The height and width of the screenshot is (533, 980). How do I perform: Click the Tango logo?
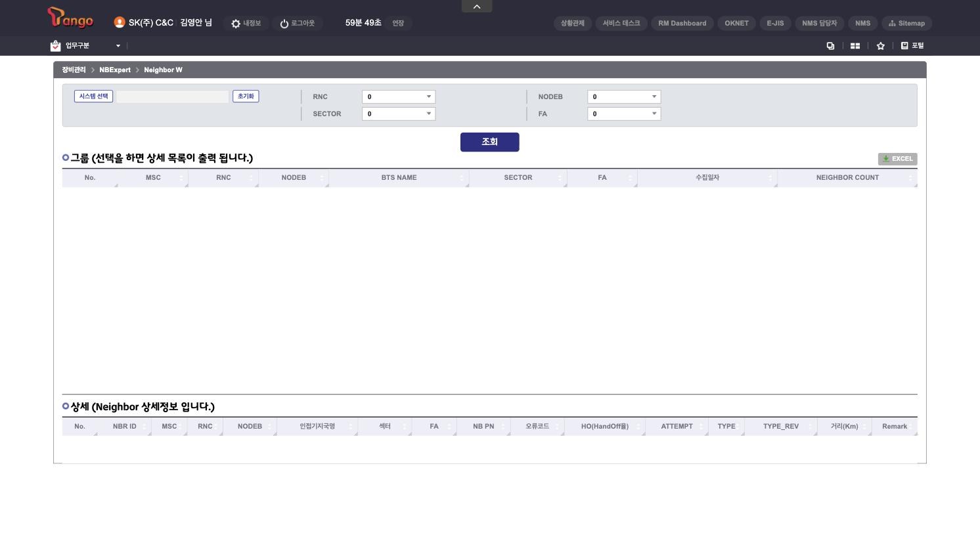point(70,18)
